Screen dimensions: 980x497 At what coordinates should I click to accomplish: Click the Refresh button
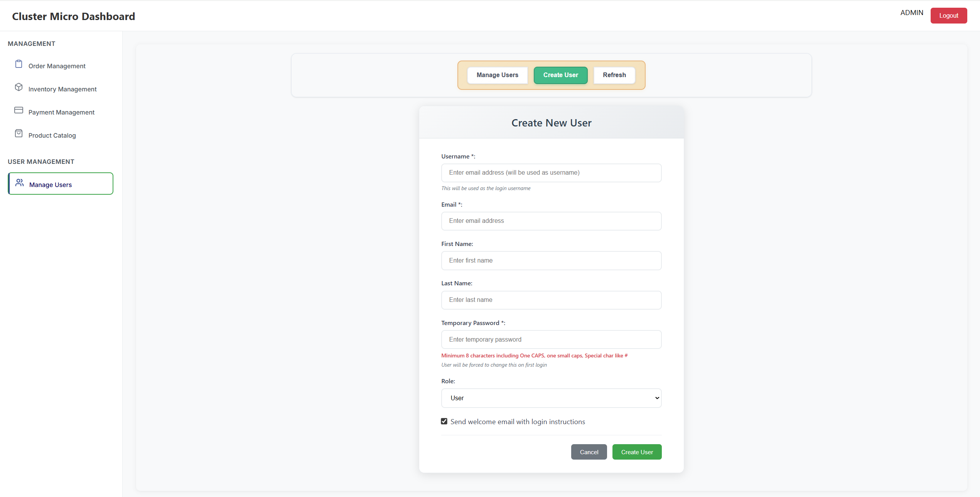(x=614, y=75)
